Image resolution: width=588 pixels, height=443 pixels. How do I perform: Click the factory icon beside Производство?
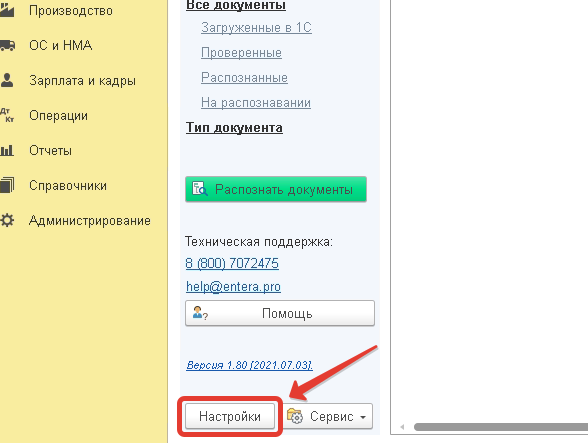point(7,10)
